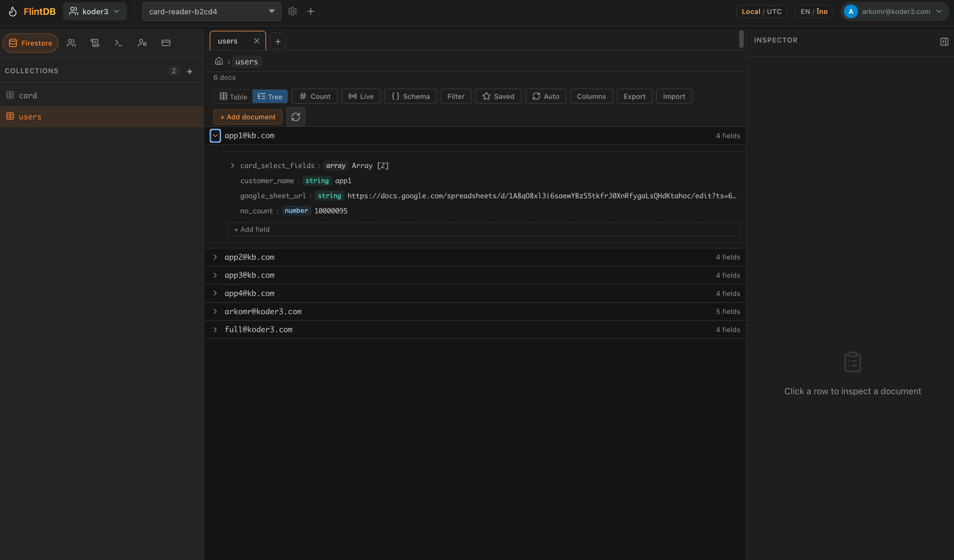The image size is (954, 560).
Task: Click the google_sheet_url value
Action: (542, 196)
